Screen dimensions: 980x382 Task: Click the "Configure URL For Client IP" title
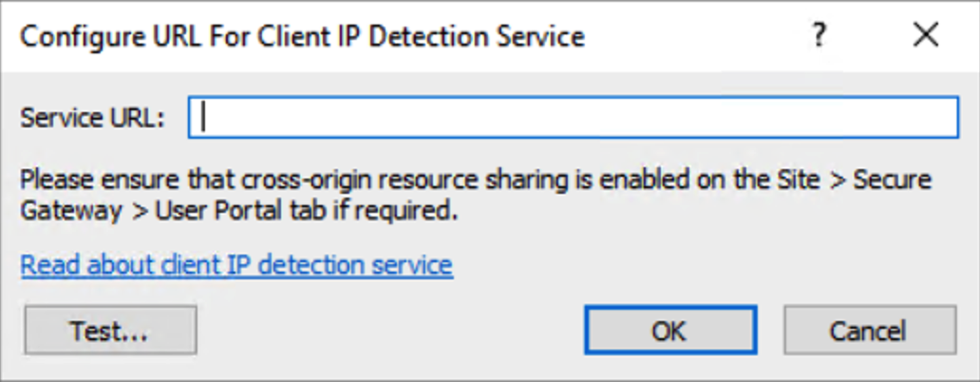click(x=302, y=37)
